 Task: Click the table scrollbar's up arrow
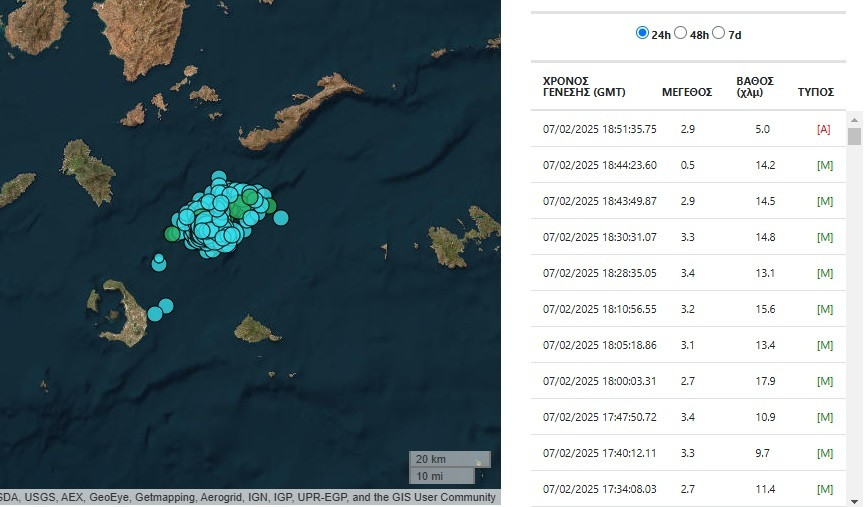click(854, 118)
